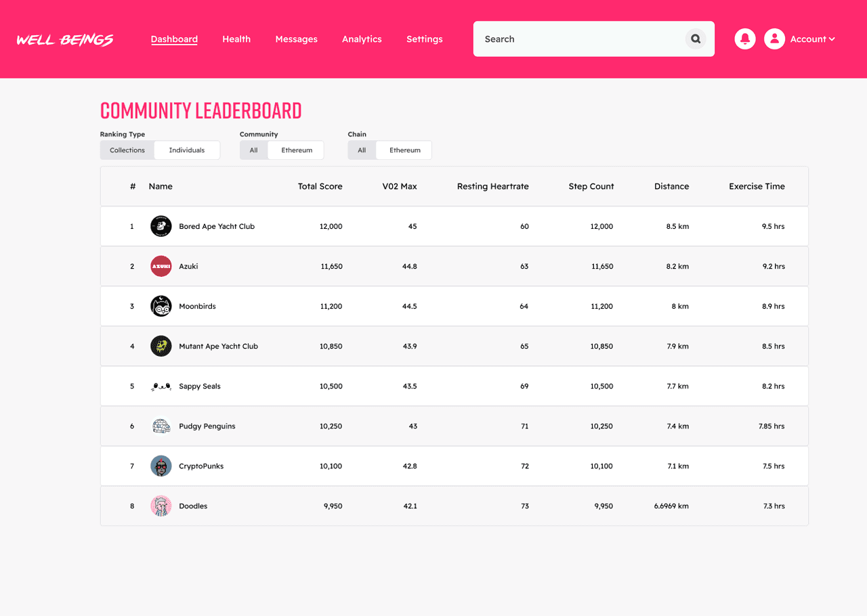This screenshot has height=616, width=867.
Task: Click the Well Beings logo
Action: 65,39
